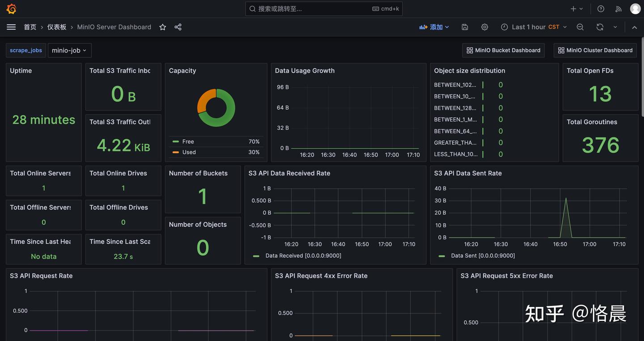The image size is (644, 341).
Task: Click the search or jump-to field
Action: [x=313, y=9]
